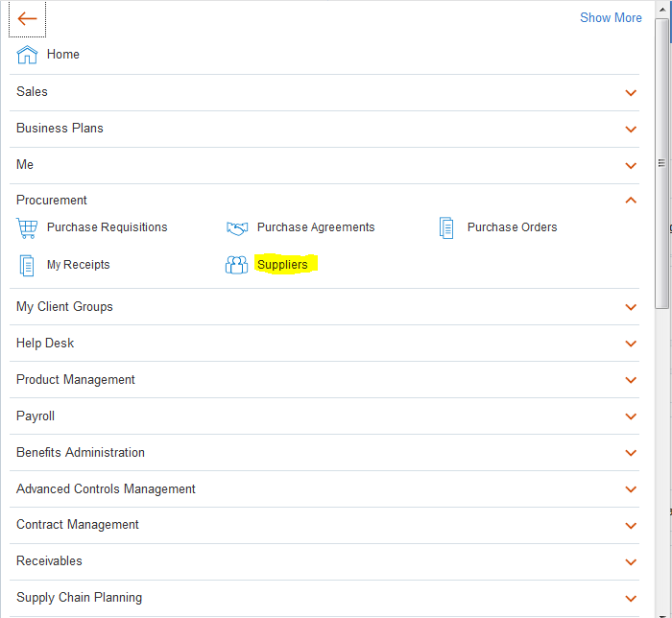Click the scrollbar up arrow
The image size is (672, 618).
pos(661,9)
